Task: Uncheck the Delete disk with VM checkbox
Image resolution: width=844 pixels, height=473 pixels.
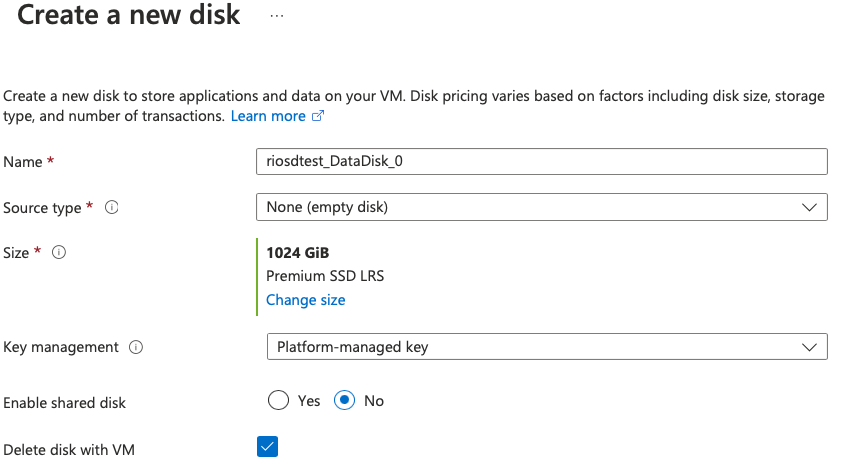Action: pyautogui.click(x=267, y=446)
